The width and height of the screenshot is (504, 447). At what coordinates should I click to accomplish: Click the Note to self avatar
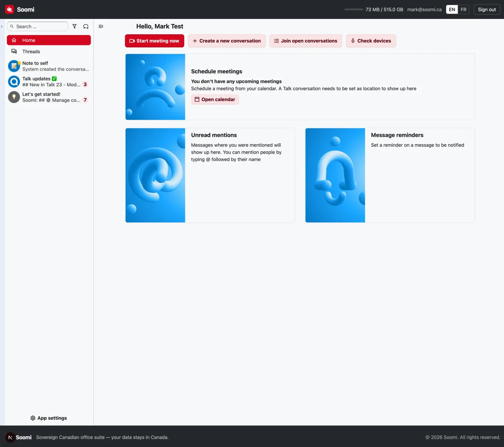point(14,66)
